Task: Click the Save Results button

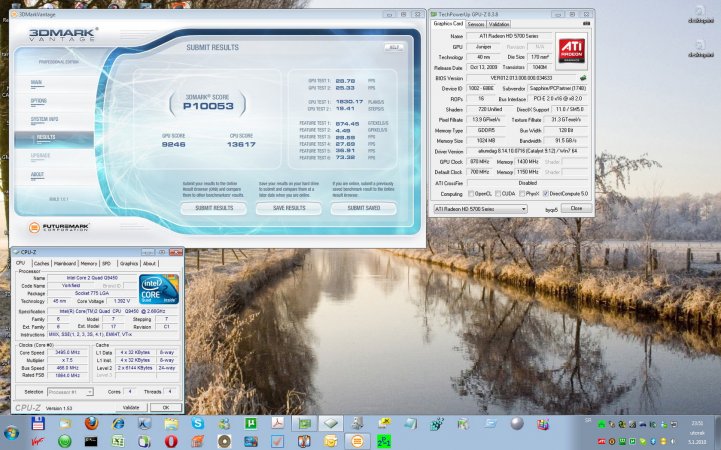Action: point(289,208)
